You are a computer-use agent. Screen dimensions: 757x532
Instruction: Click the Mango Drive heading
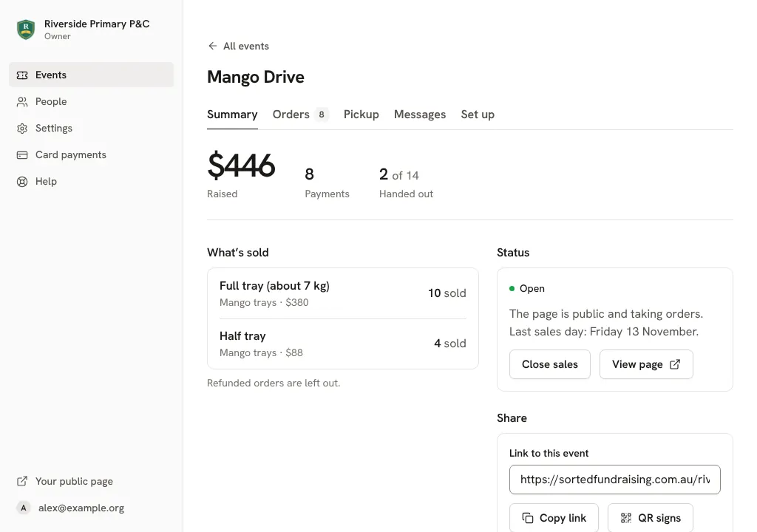(256, 78)
